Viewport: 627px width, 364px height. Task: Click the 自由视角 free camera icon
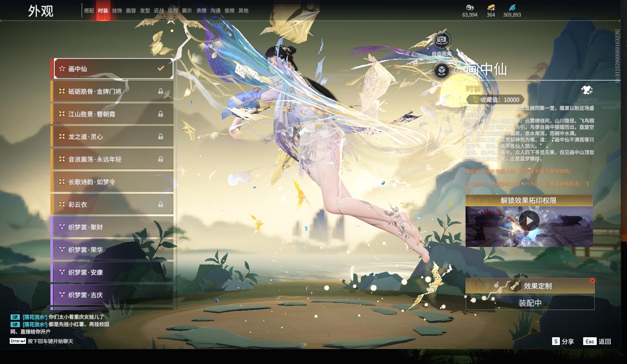click(x=442, y=40)
